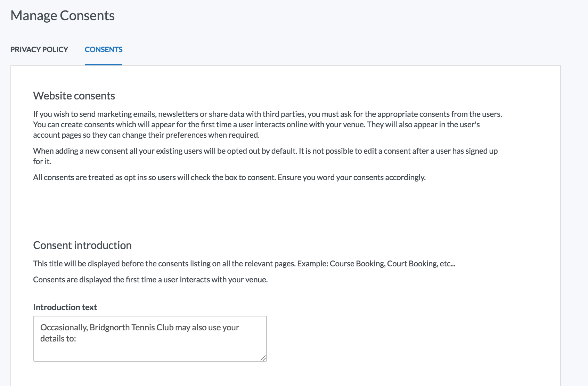Switch to the Privacy Policy tab
The width and height of the screenshot is (588, 386).
point(39,49)
